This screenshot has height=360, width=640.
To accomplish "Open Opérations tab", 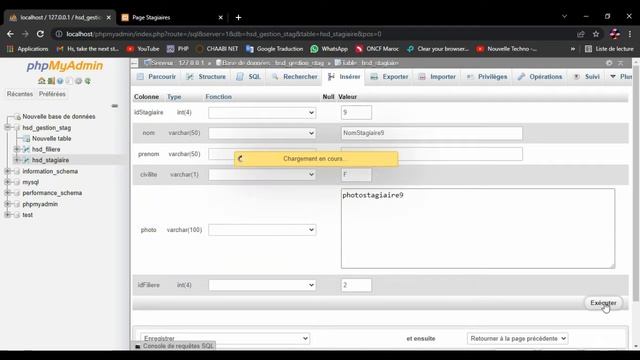I will (x=540, y=77).
